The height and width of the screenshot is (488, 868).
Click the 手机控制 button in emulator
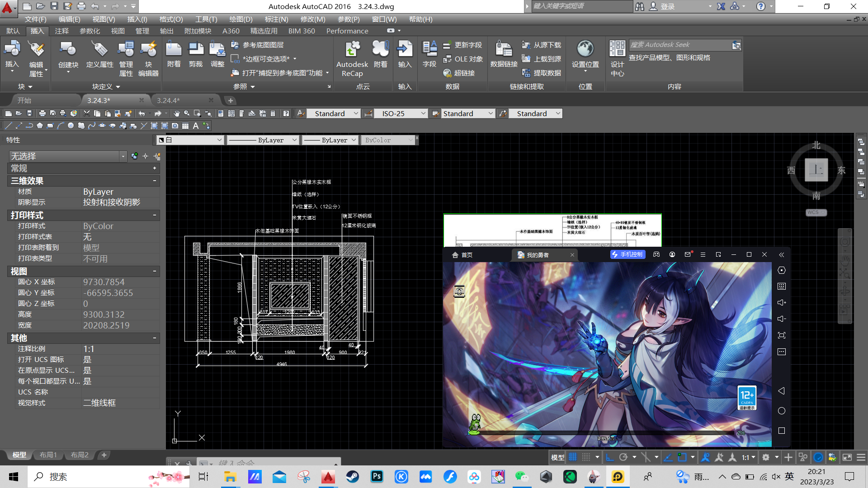[x=627, y=254]
